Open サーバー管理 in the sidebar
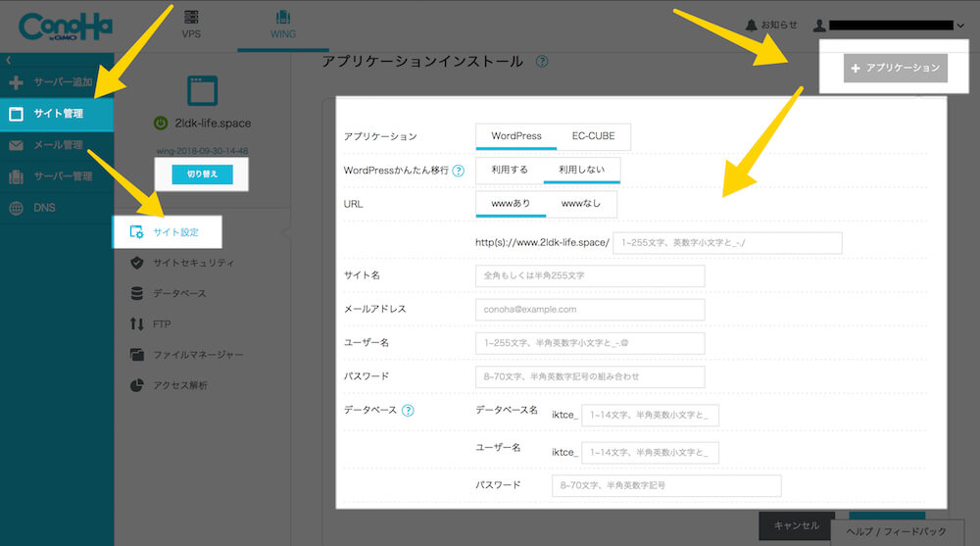This screenshot has width=980, height=546. pyautogui.click(x=57, y=176)
